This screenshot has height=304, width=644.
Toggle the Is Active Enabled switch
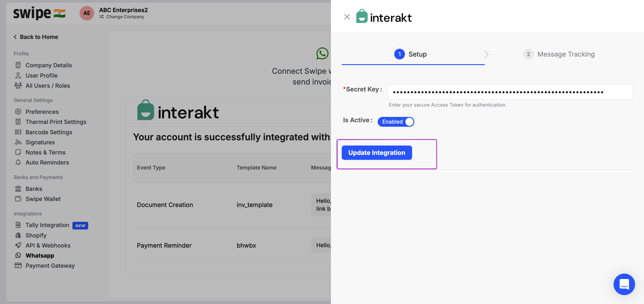(396, 122)
